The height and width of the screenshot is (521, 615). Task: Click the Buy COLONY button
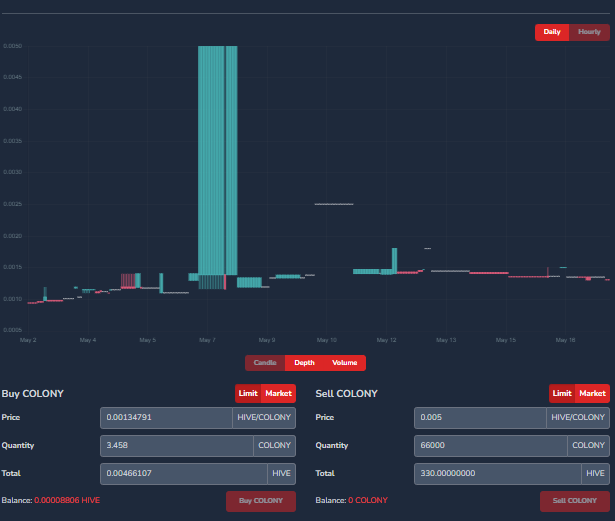pyautogui.click(x=261, y=501)
